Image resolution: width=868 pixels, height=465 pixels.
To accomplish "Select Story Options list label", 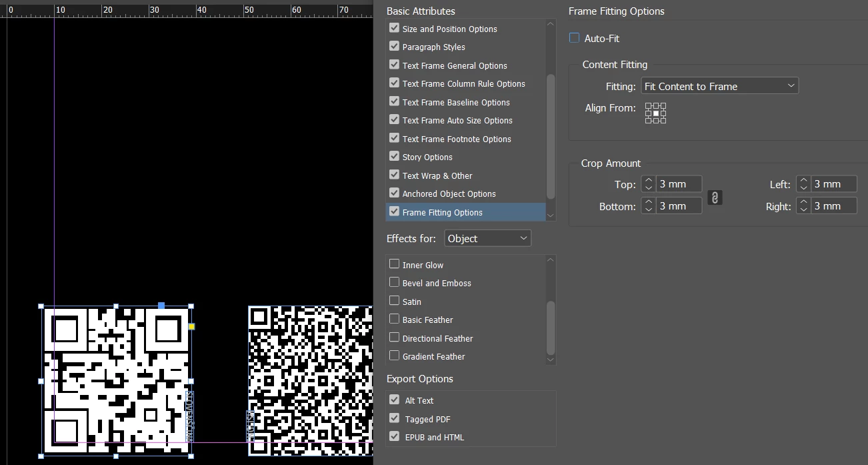I will (427, 157).
